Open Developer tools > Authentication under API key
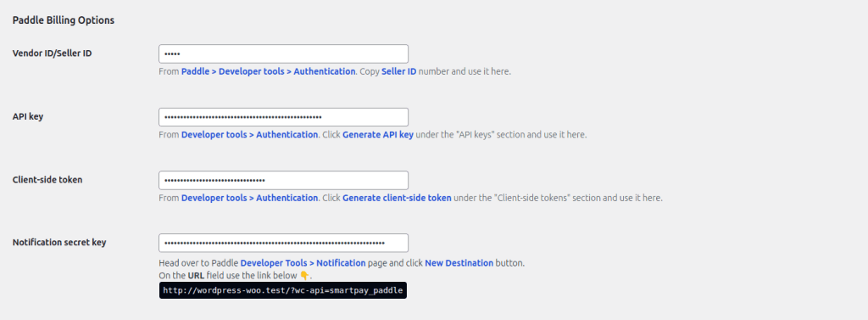Image resolution: width=868 pixels, height=320 pixels. [x=250, y=135]
